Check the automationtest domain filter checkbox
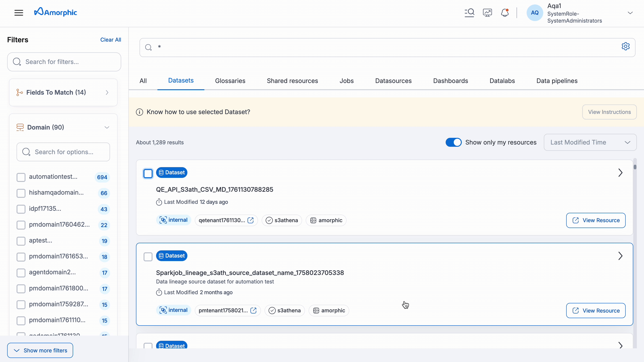 (21, 177)
